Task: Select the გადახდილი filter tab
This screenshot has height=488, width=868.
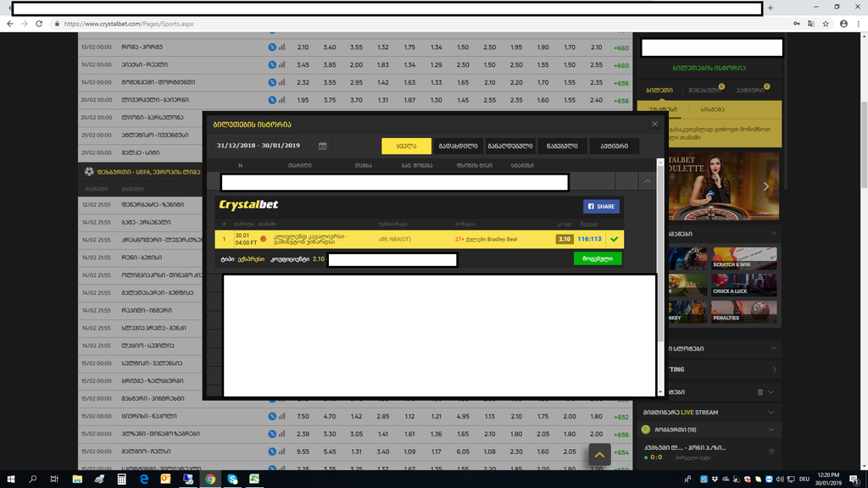Action: click(x=458, y=146)
